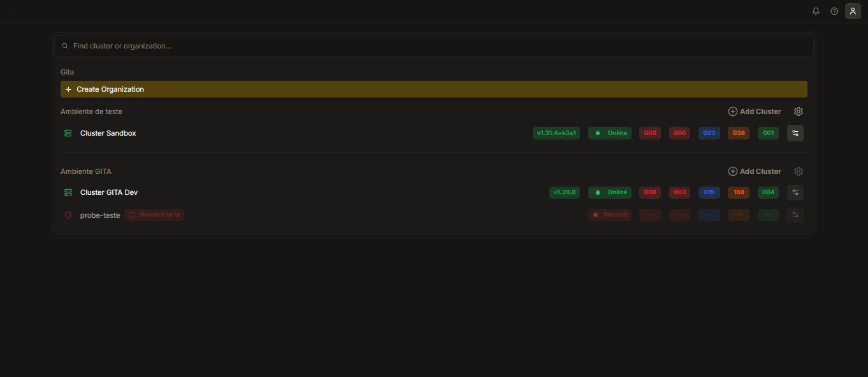Add Cluster to Ambiente GITA

coord(755,171)
